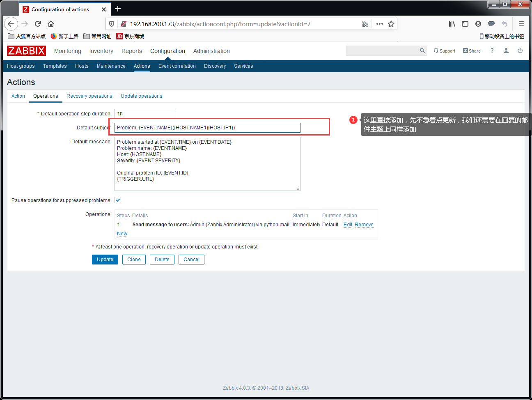Go to the browser home page
Image resolution: width=532 pixels, height=400 pixels.
pos(51,24)
